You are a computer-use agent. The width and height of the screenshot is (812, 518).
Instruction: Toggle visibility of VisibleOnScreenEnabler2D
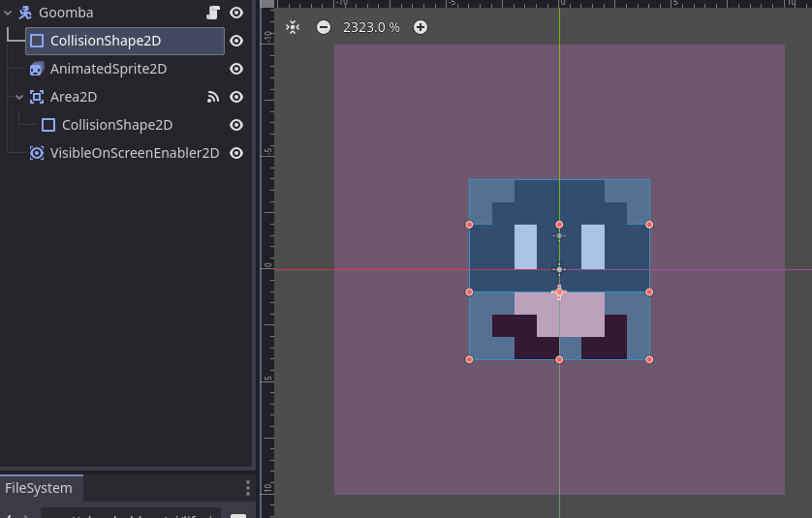[236, 153]
